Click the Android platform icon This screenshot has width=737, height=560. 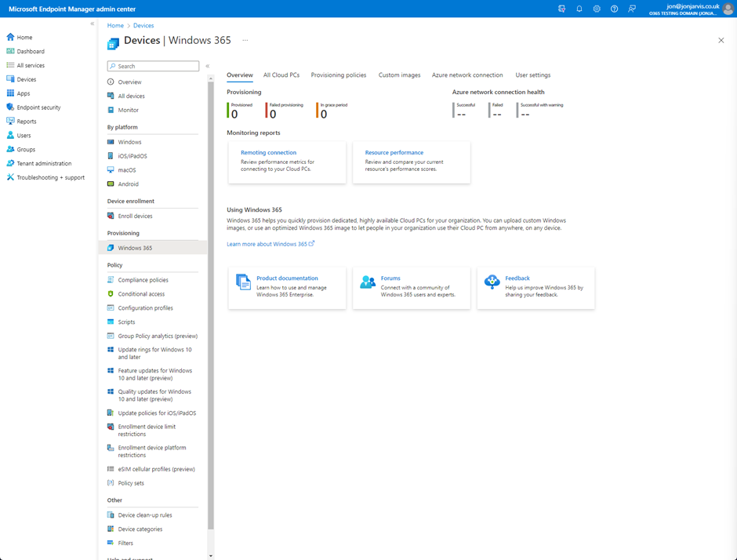point(111,184)
